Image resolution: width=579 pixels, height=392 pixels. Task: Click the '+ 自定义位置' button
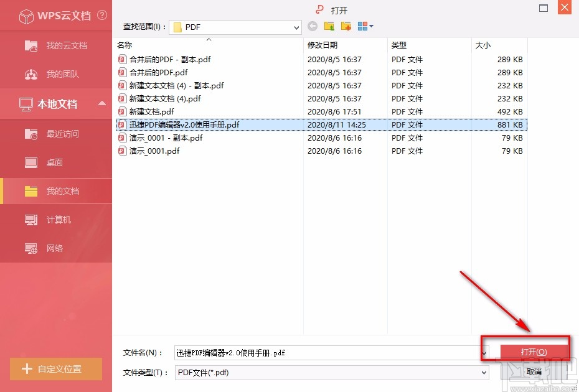pos(55,369)
